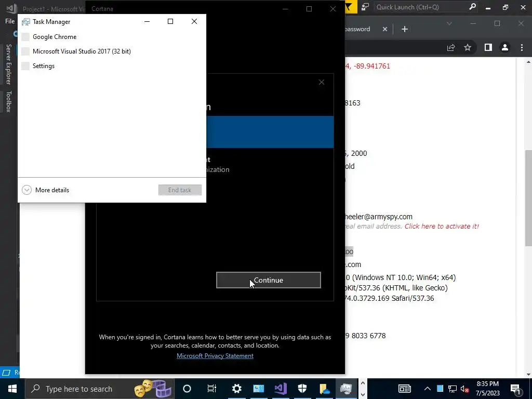Click Continue in the Cortana dialog
Viewport: 532px width, 399px height.
tap(269, 280)
